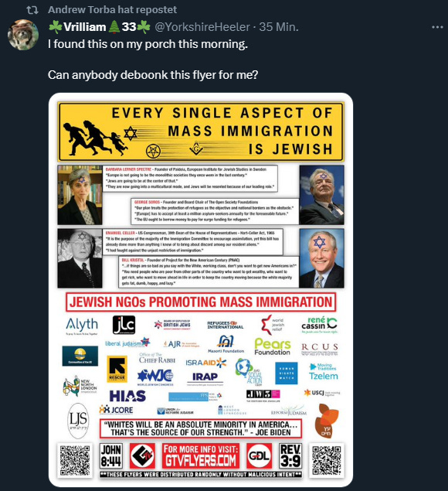Click the top-left portrait photo in the flyer

[x=80, y=195]
